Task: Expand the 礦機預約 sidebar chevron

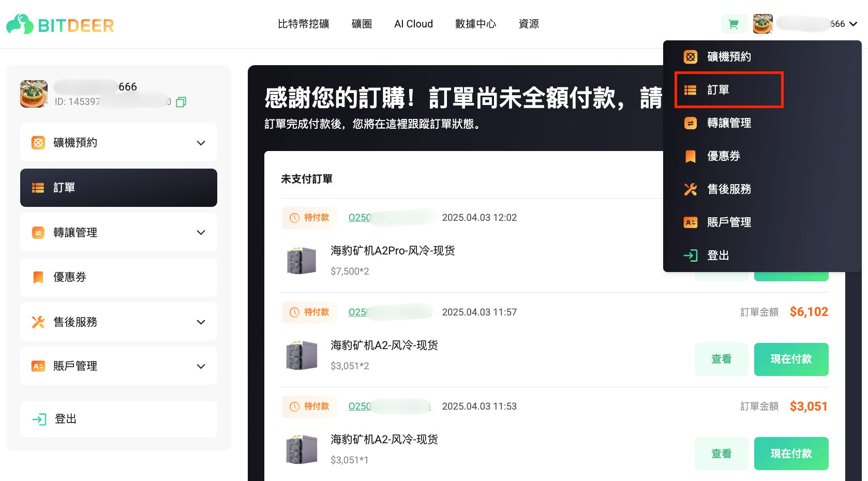Action: tap(201, 143)
